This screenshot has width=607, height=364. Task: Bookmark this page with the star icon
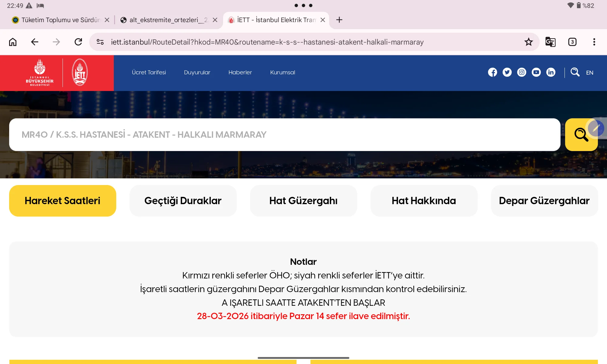[x=529, y=42]
